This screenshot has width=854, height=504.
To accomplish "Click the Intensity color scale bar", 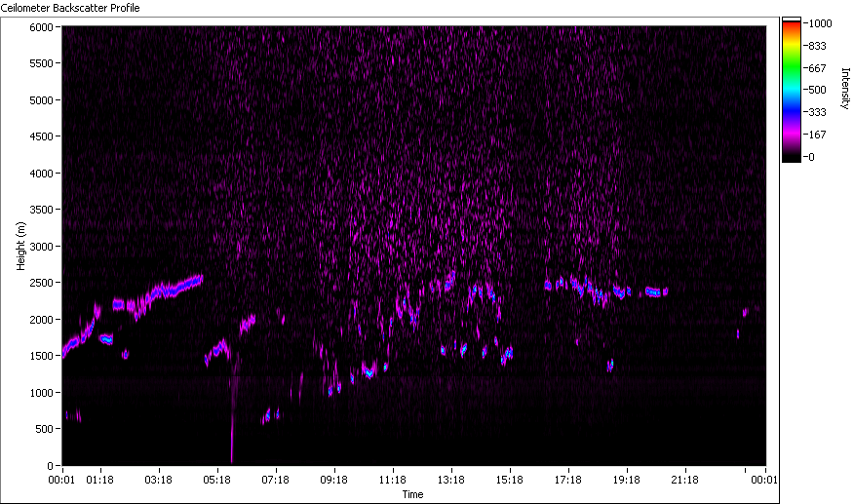I will (x=792, y=90).
